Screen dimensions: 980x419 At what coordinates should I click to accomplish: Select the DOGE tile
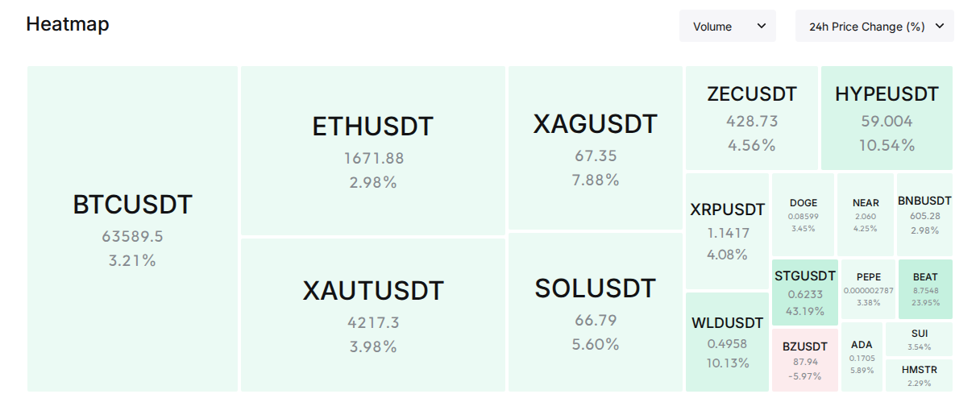click(804, 214)
